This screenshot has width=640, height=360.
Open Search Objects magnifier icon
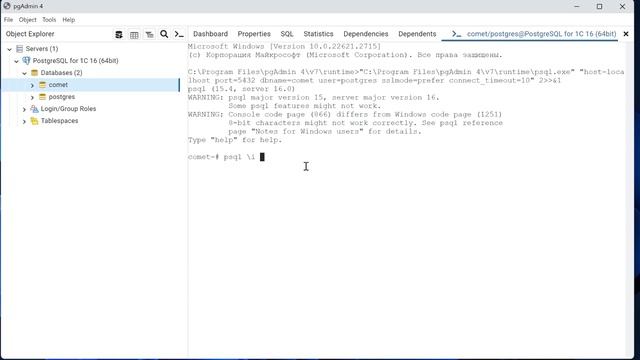pos(164,34)
